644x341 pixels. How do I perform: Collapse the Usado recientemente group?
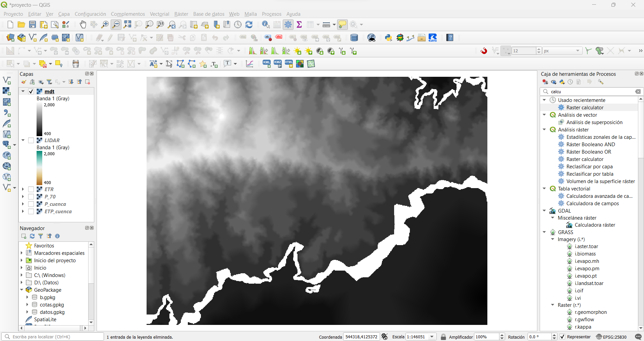pos(544,100)
